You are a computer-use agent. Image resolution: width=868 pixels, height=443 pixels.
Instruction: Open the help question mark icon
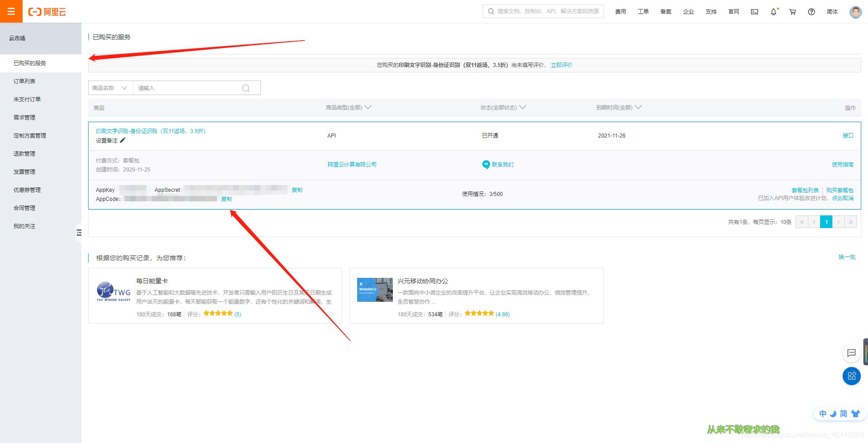[x=811, y=12]
